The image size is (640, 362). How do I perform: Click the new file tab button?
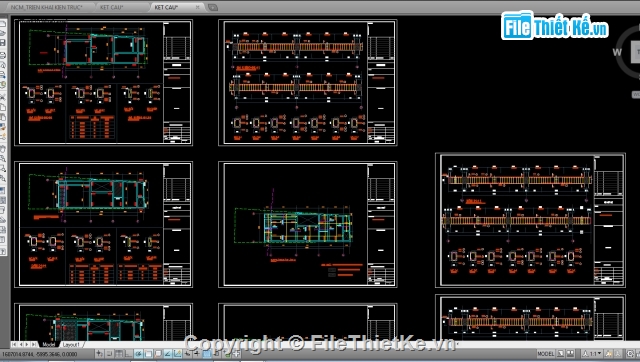coord(213,7)
